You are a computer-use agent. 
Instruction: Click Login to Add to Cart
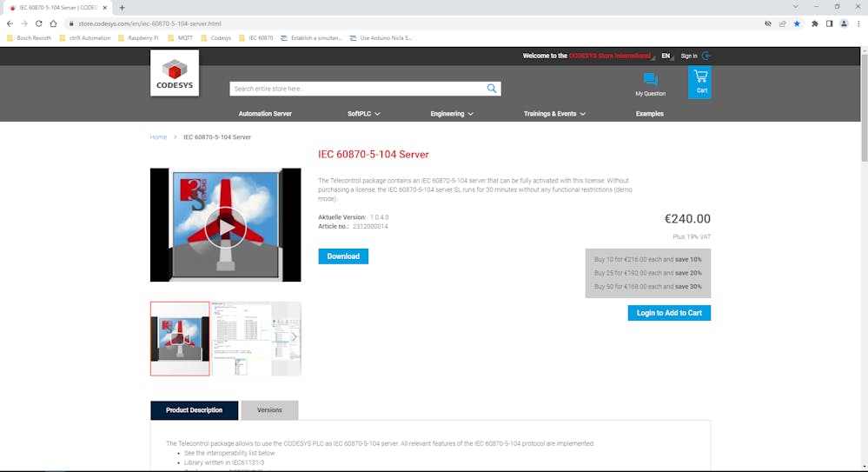[669, 313]
